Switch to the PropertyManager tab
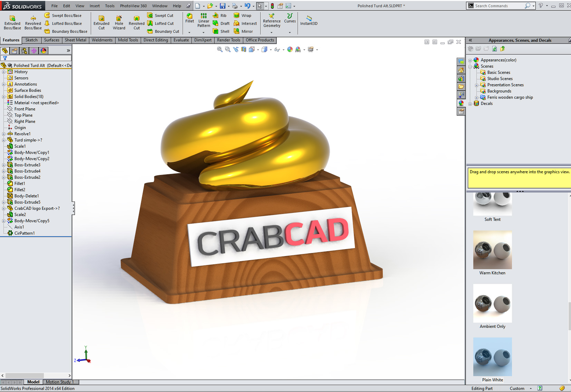 tap(14, 51)
